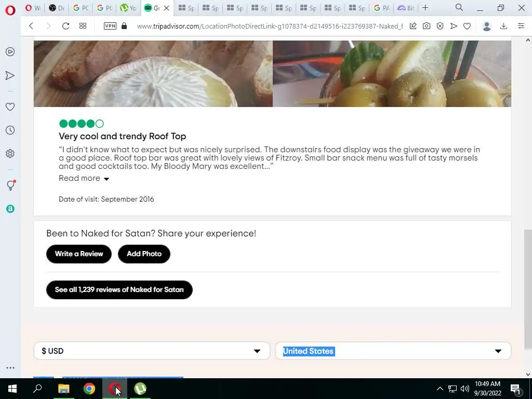Bookmark page with heart icon in address bar
532x399 pixels.
coord(467,26)
